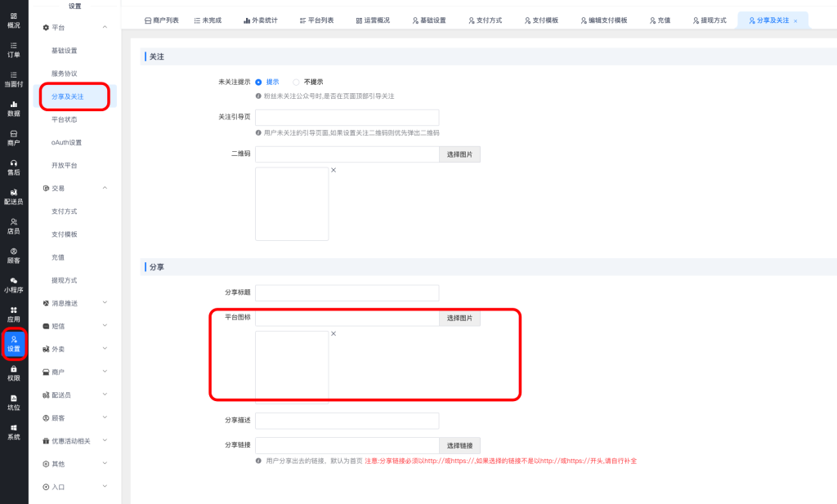This screenshot has height=504, width=837.
Task: Click the 选择链接 button
Action: point(459,445)
